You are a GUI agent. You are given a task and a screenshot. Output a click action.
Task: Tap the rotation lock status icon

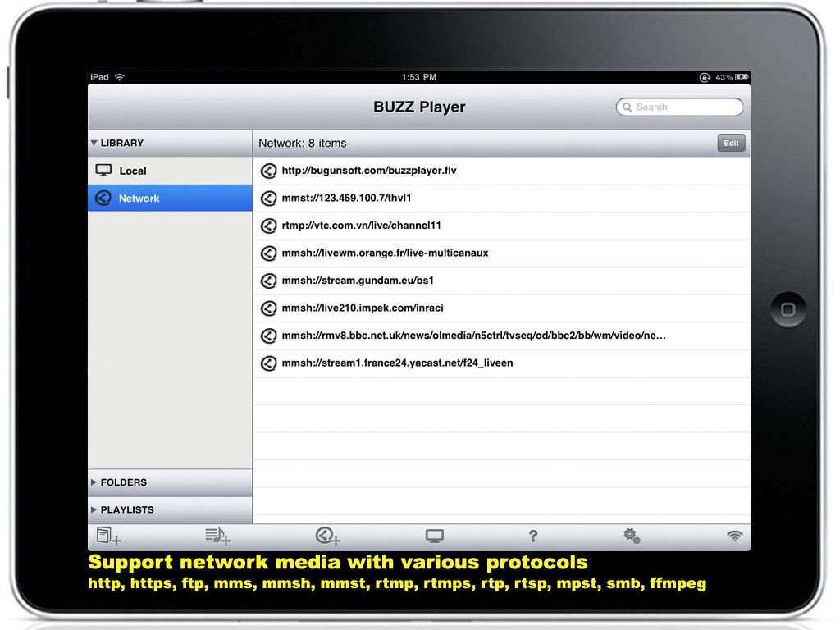point(705,77)
